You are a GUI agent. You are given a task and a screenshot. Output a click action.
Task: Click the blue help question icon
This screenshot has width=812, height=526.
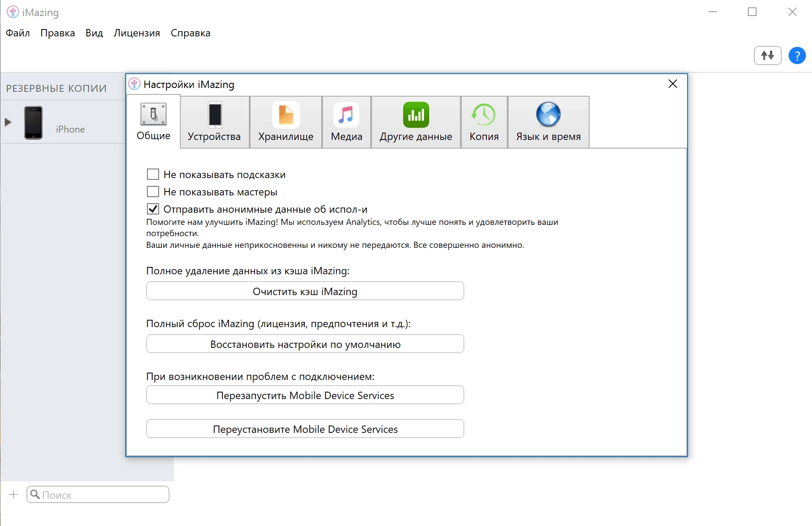pyautogui.click(x=797, y=55)
